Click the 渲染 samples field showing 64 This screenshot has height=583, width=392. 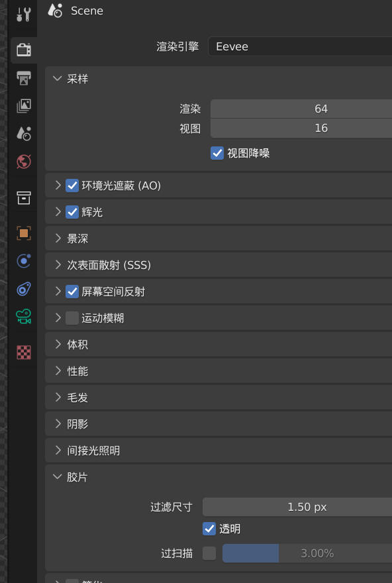tap(301, 109)
